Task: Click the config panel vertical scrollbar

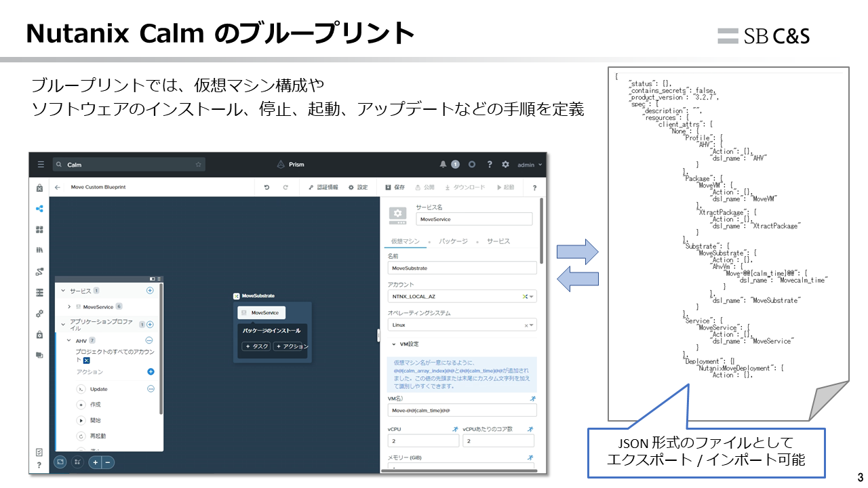Action: (541, 230)
